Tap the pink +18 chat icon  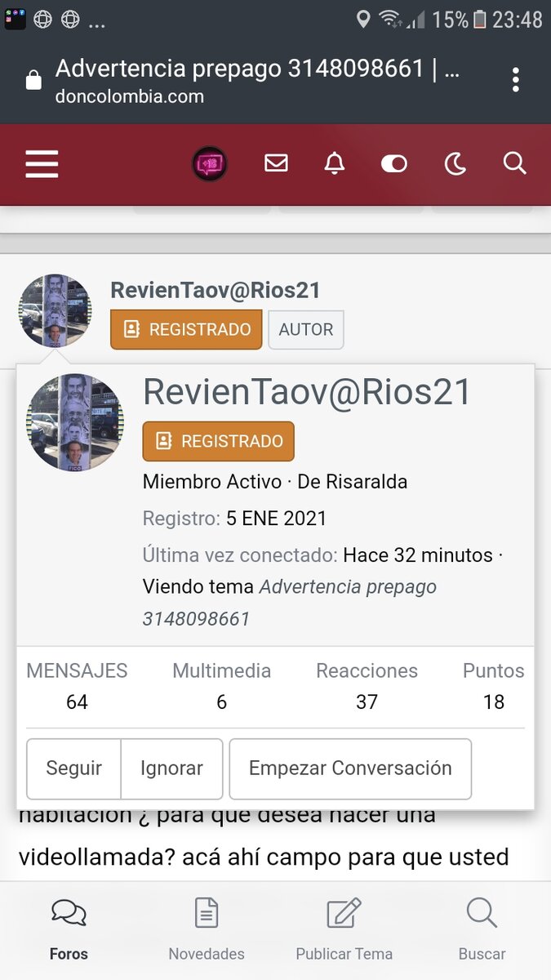pos(209,164)
